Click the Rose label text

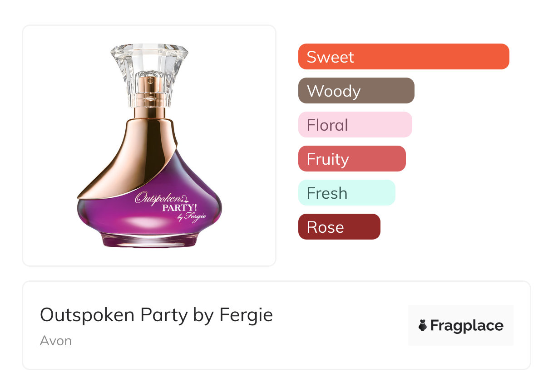pyautogui.click(x=325, y=227)
